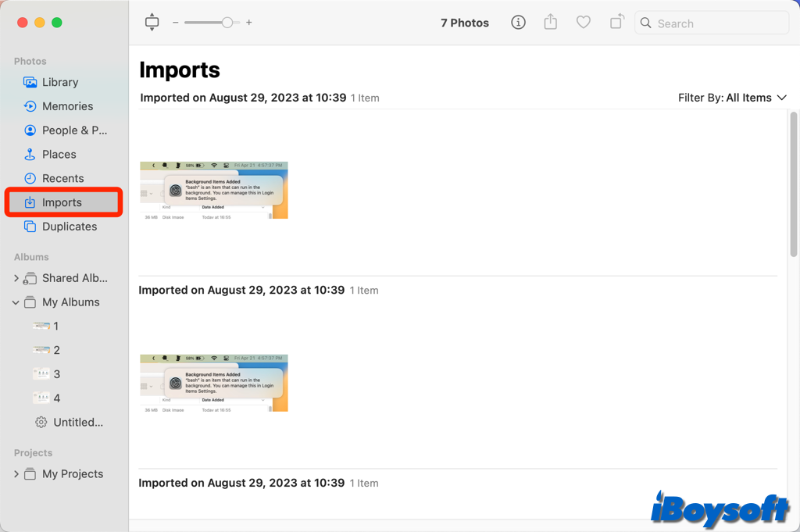Click the square display mode icon near zoom slider
800x532 pixels.
[x=152, y=22]
